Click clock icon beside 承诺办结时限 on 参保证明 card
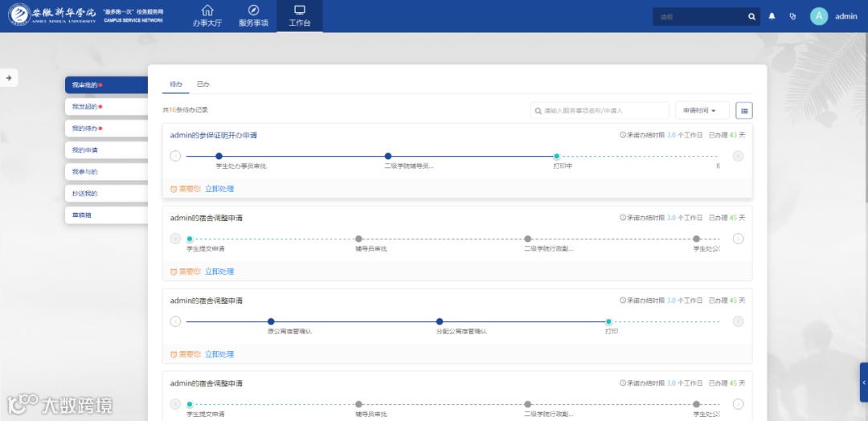 click(623, 135)
